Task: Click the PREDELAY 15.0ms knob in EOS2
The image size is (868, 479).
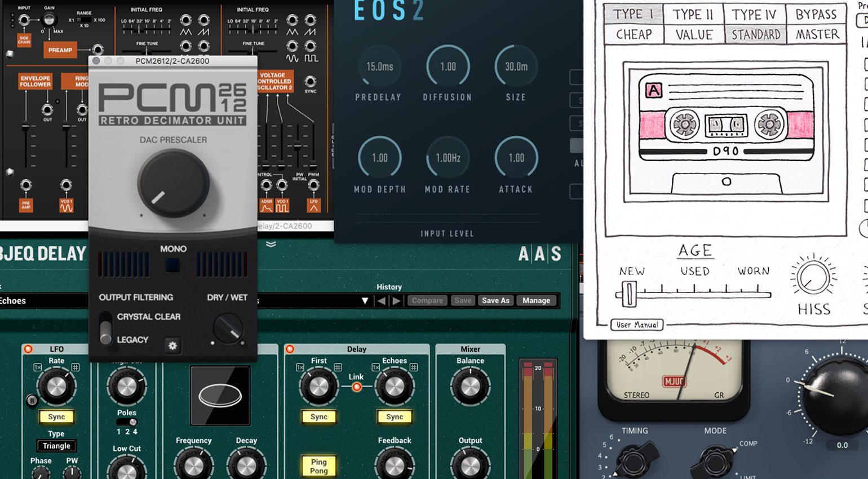Action: (379, 66)
